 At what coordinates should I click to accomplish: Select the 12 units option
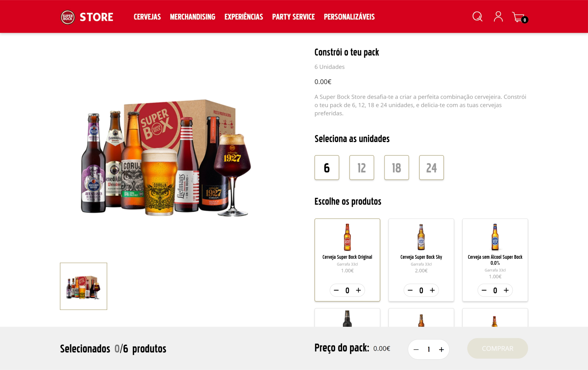(x=362, y=167)
